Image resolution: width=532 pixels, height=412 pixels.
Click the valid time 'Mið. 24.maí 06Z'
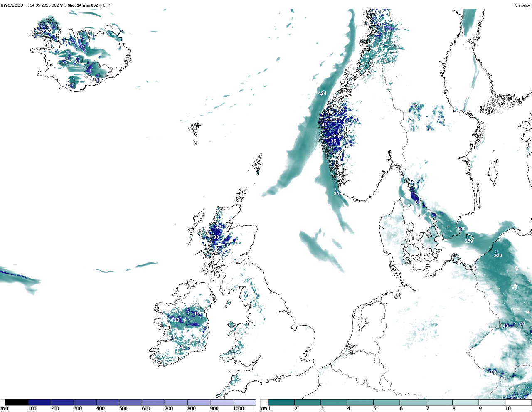tap(82, 5)
